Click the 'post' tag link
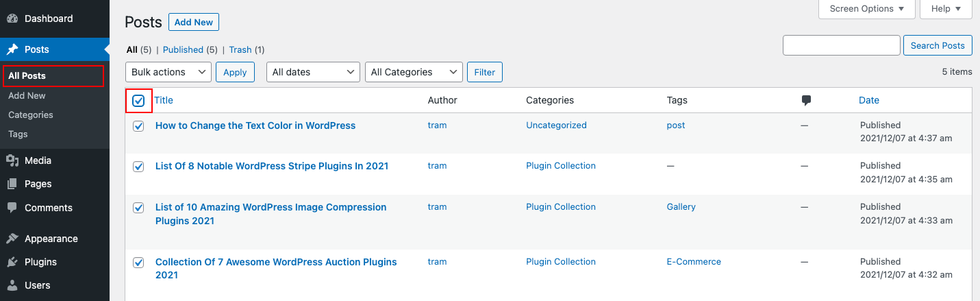The height and width of the screenshot is (301, 980). (x=676, y=125)
